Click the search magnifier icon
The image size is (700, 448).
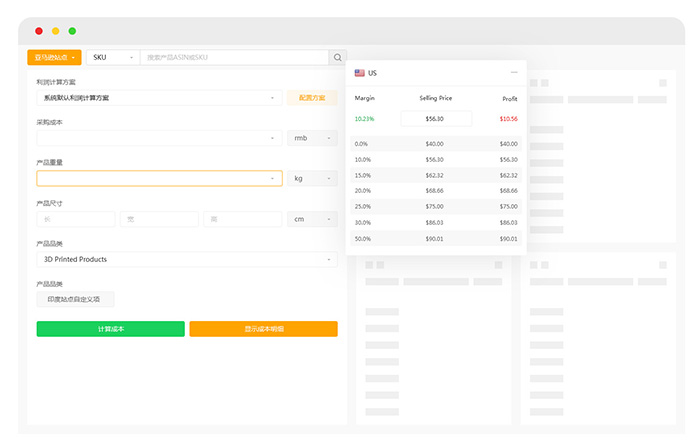pos(338,58)
